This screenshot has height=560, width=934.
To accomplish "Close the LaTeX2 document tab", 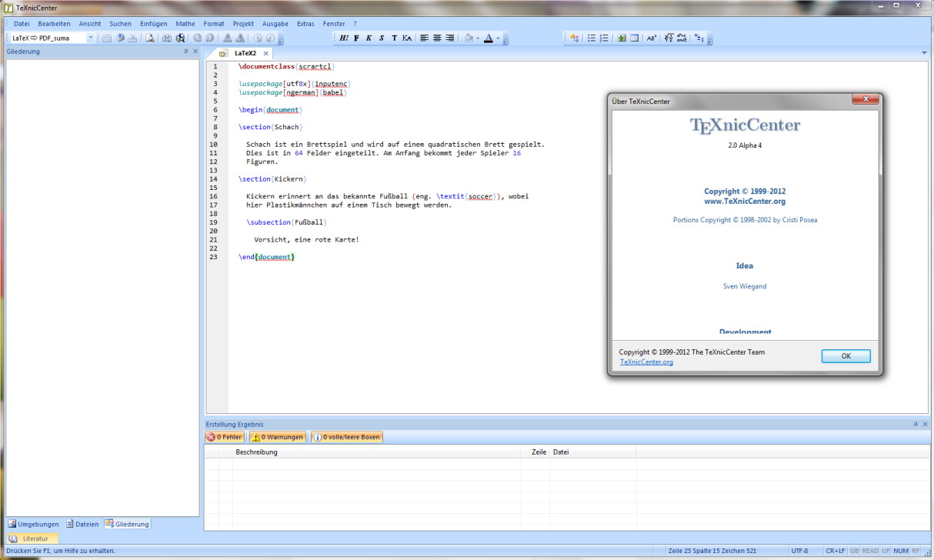I will point(265,53).
